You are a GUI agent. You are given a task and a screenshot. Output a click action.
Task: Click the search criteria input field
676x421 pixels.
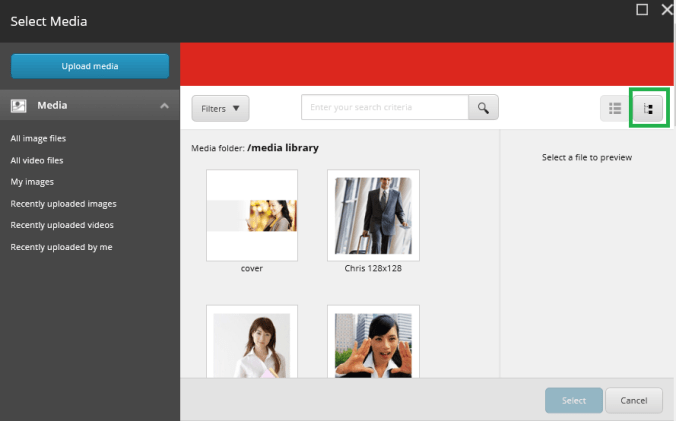pyautogui.click(x=385, y=108)
